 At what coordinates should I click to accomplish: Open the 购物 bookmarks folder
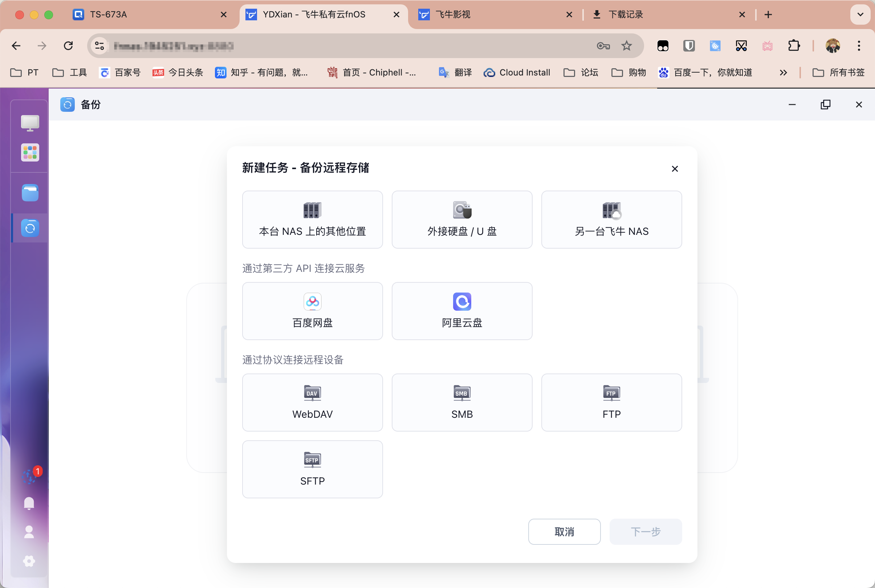point(629,72)
